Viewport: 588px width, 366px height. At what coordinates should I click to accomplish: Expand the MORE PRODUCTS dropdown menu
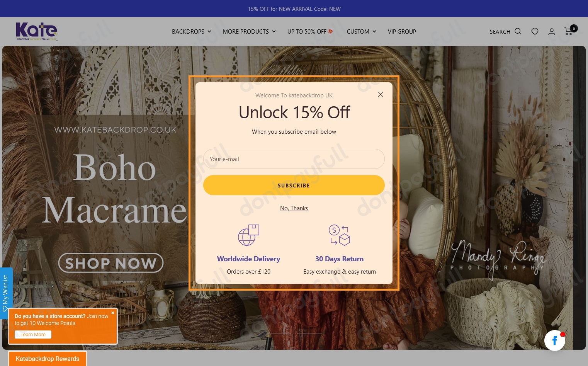[x=249, y=32]
